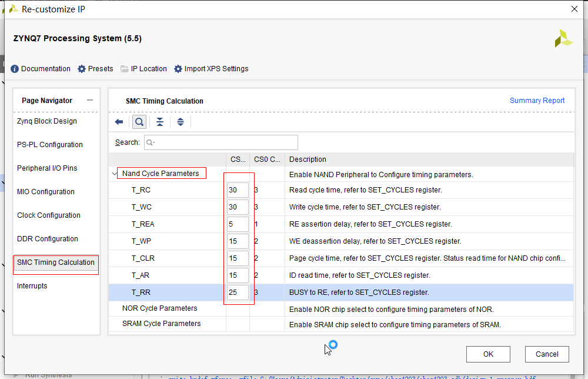Click the T_AR value field
This screenshot has width=588, height=379.
[x=238, y=275]
